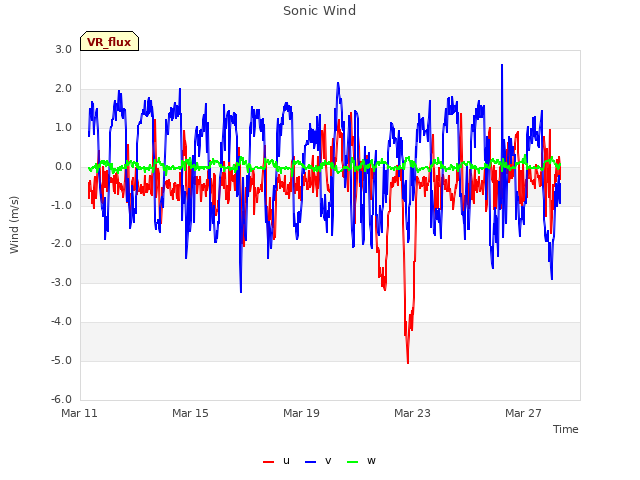Screen dimensions: 640x480
Task: Click the 3.0 y-axis value
Action: 64,50
